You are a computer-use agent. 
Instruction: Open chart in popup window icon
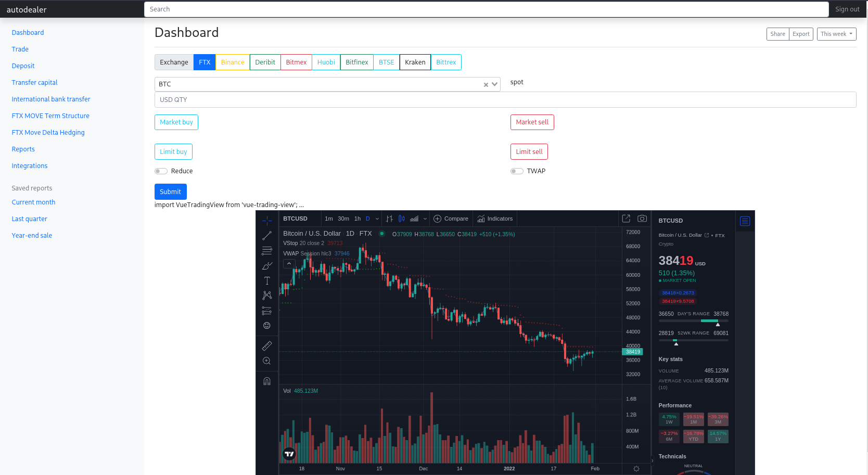[x=626, y=219]
